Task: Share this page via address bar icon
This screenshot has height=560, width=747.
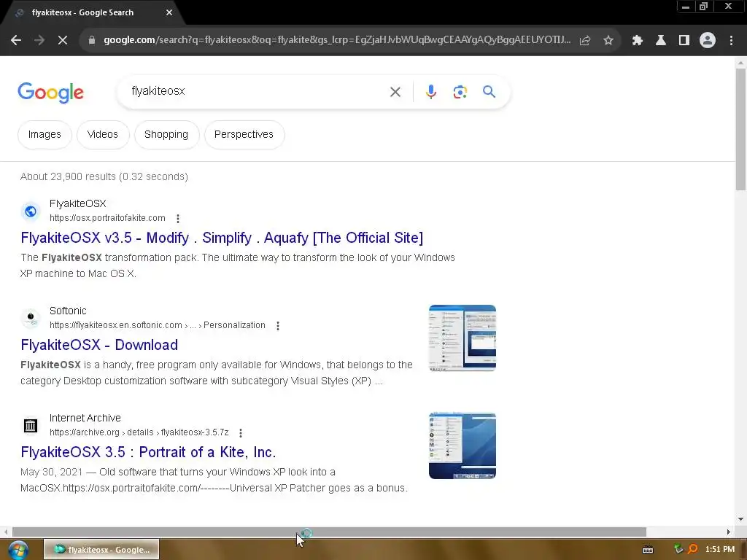Action: pyautogui.click(x=585, y=41)
